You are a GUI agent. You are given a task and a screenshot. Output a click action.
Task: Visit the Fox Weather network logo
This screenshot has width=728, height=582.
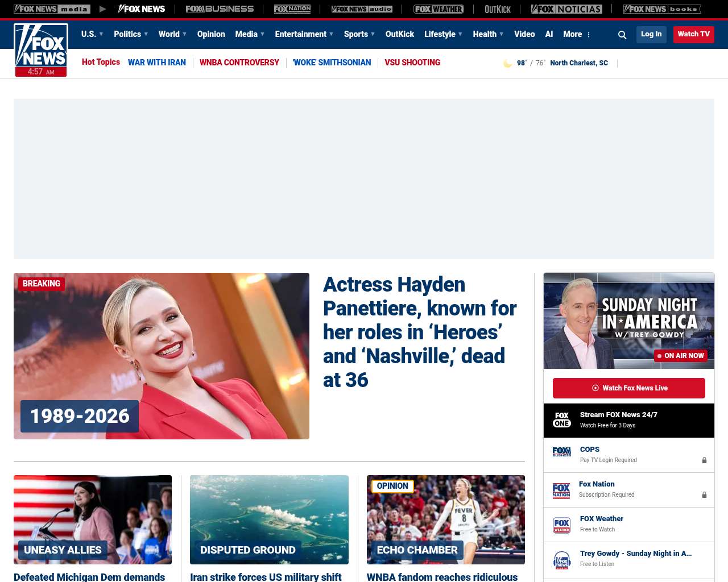click(439, 9)
